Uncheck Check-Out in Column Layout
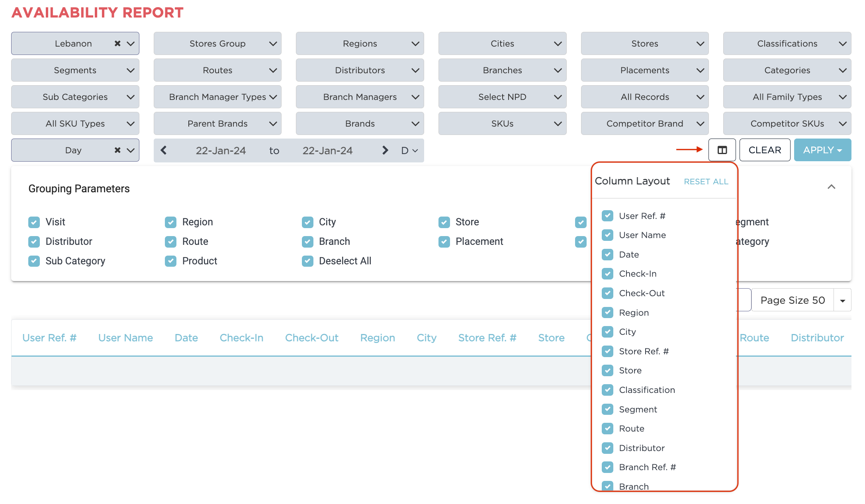This screenshot has width=865, height=504. click(x=607, y=293)
